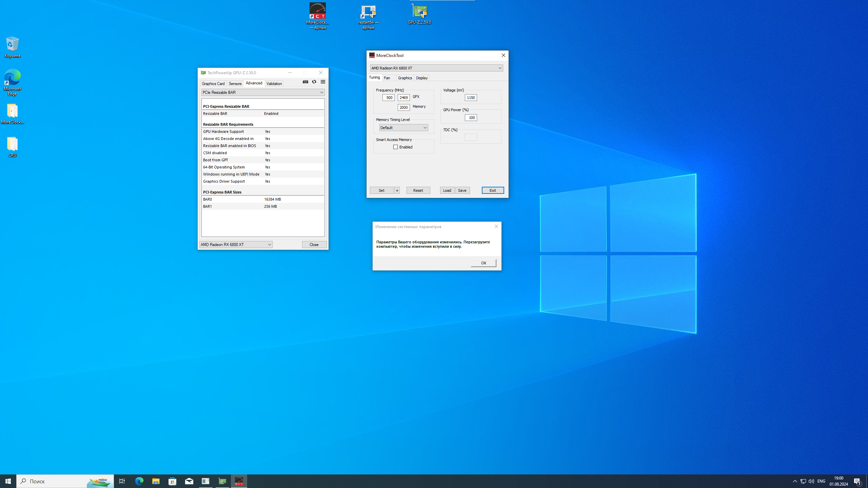868x488 pixels.
Task: Switch to the Fan tab in MoreClockTool
Action: [x=387, y=78]
